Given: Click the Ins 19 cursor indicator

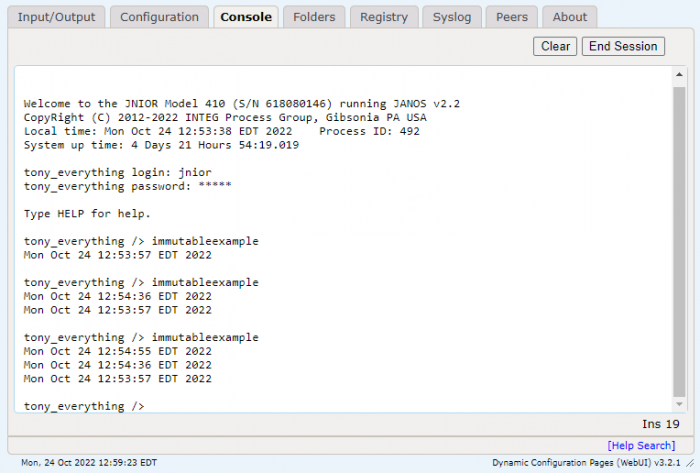Looking at the screenshot, I should (661, 424).
